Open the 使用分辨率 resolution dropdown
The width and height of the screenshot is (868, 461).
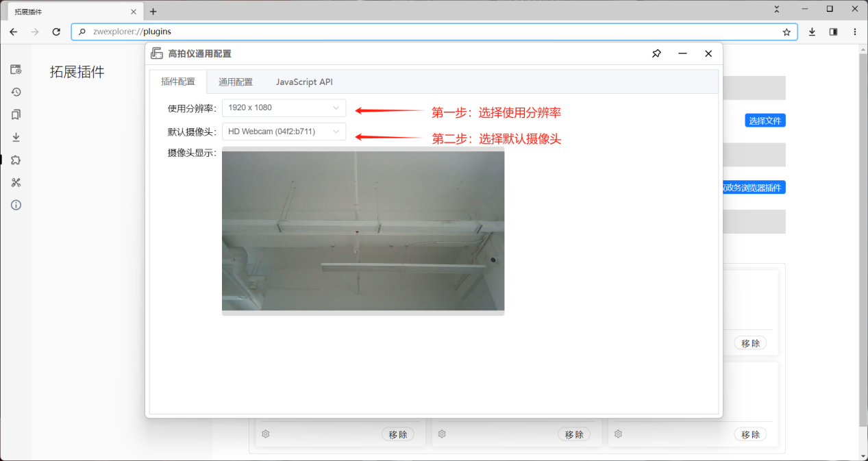pos(284,108)
